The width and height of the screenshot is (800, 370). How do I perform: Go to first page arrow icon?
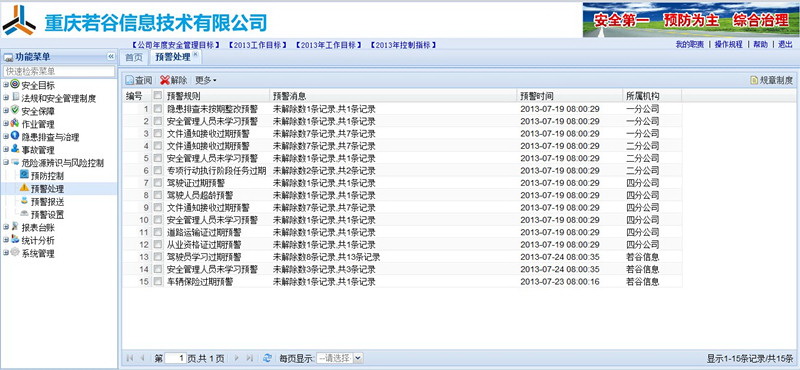coord(130,358)
